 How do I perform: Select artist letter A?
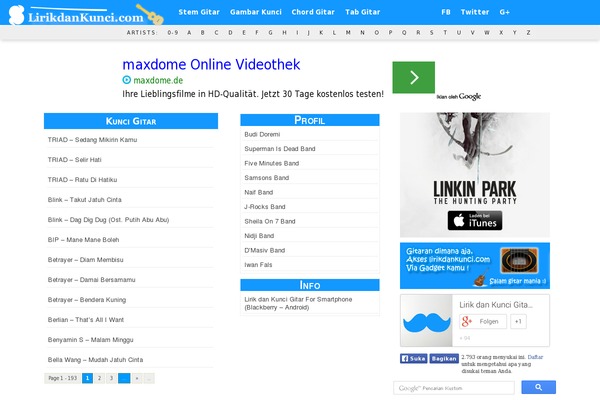click(x=189, y=33)
